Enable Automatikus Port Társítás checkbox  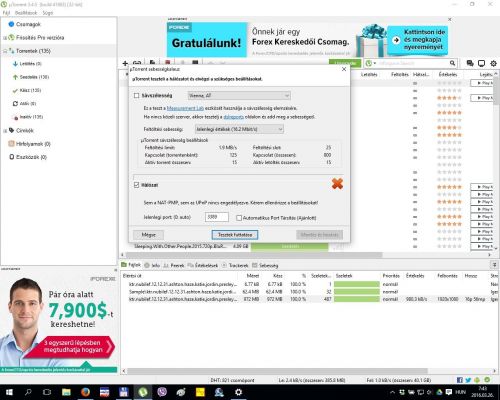(x=239, y=218)
